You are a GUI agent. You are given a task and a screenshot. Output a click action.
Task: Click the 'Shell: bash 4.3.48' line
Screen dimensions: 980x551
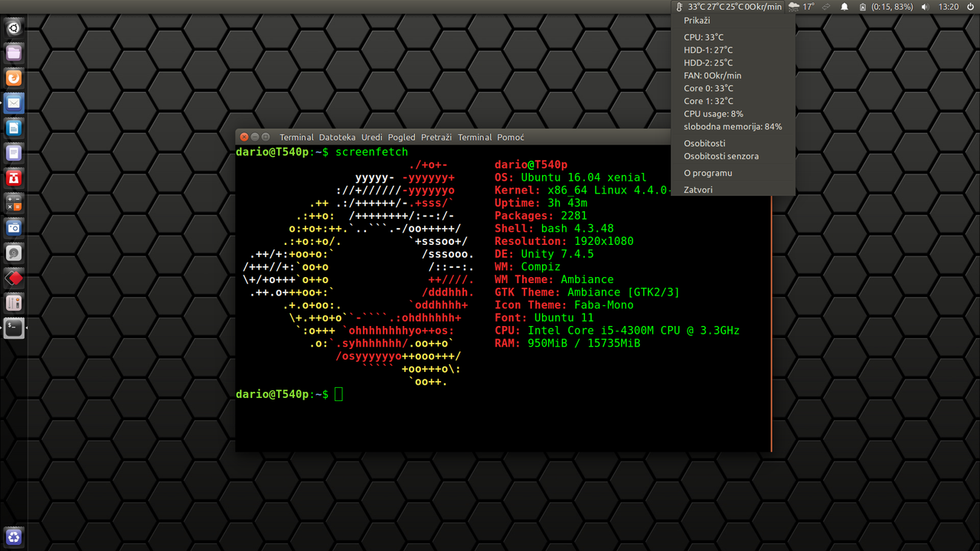(x=554, y=228)
